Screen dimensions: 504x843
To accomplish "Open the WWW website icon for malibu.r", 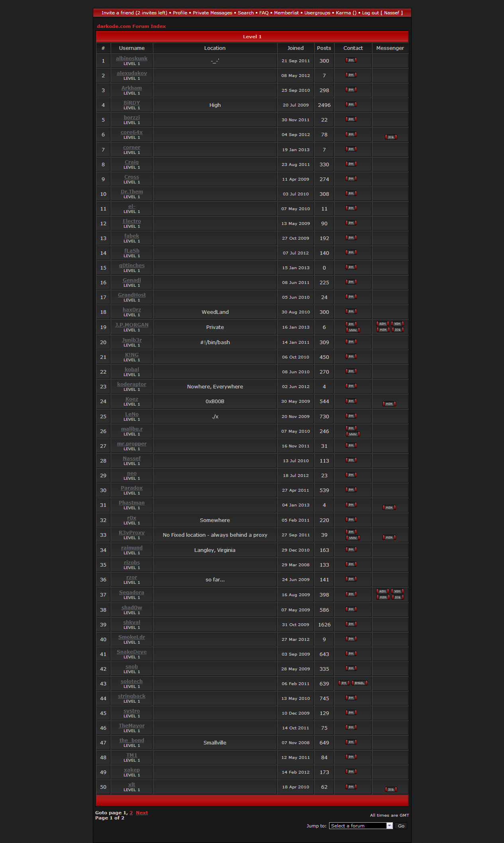I will coord(353,434).
